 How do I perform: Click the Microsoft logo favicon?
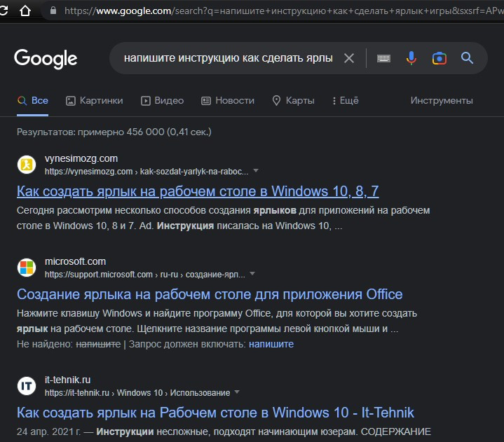[x=26, y=268]
